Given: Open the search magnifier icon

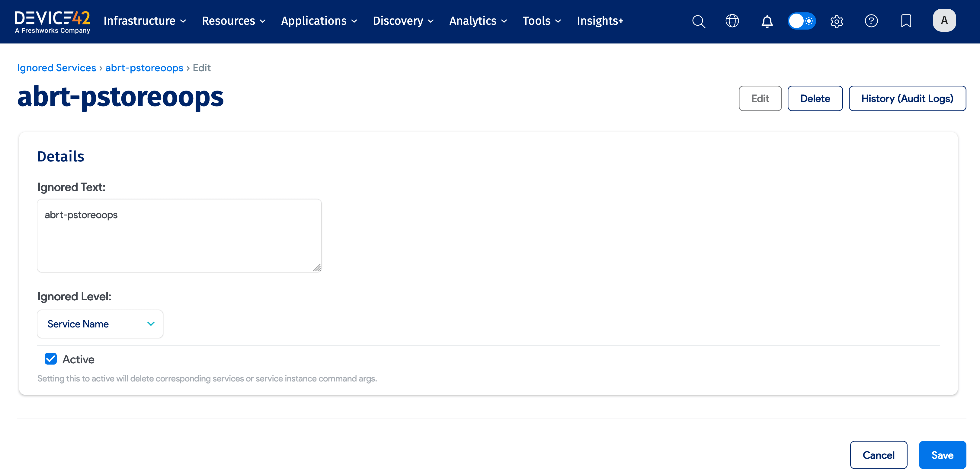Looking at the screenshot, I should (x=699, y=21).
